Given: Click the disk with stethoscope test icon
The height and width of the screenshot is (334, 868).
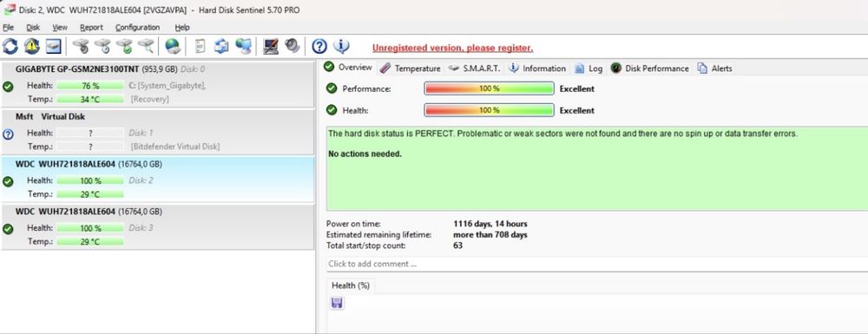Looking at the screenshot, I should (81, 46).
